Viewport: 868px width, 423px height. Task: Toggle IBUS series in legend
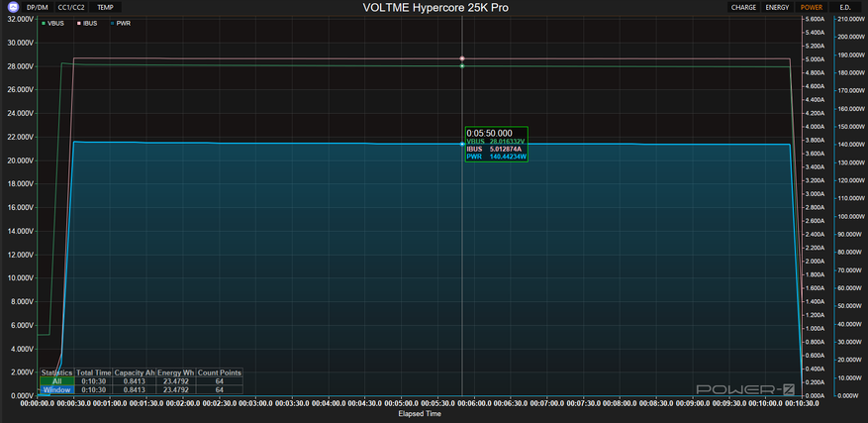[88, 24]
